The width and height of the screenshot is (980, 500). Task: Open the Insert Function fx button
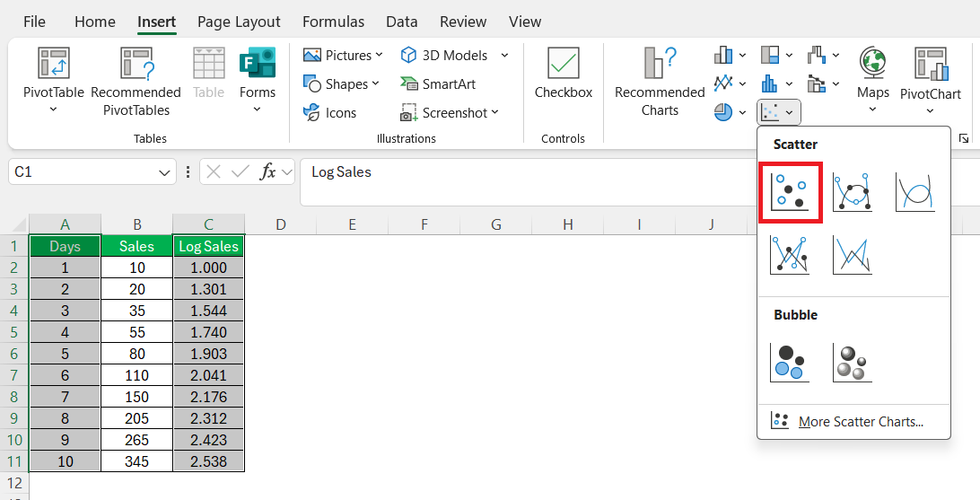point(267,171)
